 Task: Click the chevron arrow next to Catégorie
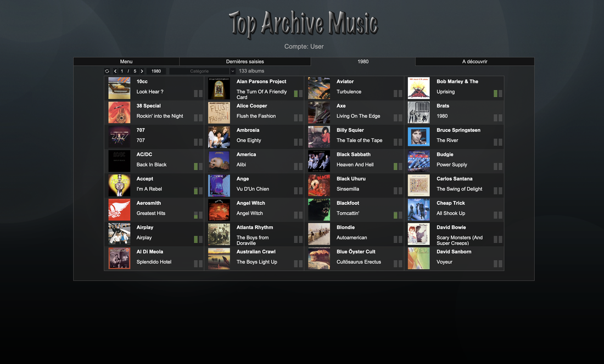click(x=232, y=71)
